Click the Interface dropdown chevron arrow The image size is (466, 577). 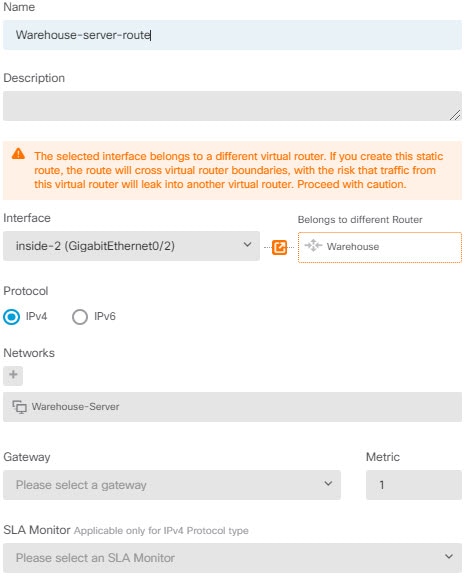[247, 245]
